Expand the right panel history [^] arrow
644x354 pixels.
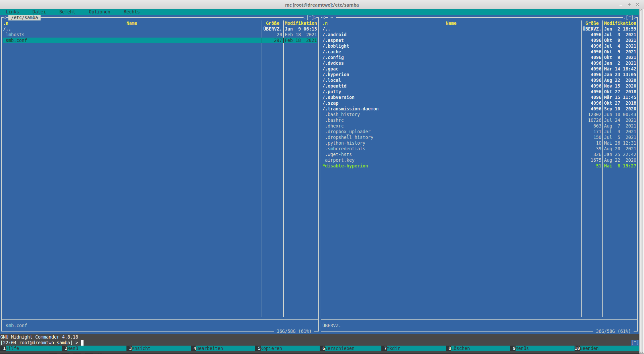click(x=630, y=17)
